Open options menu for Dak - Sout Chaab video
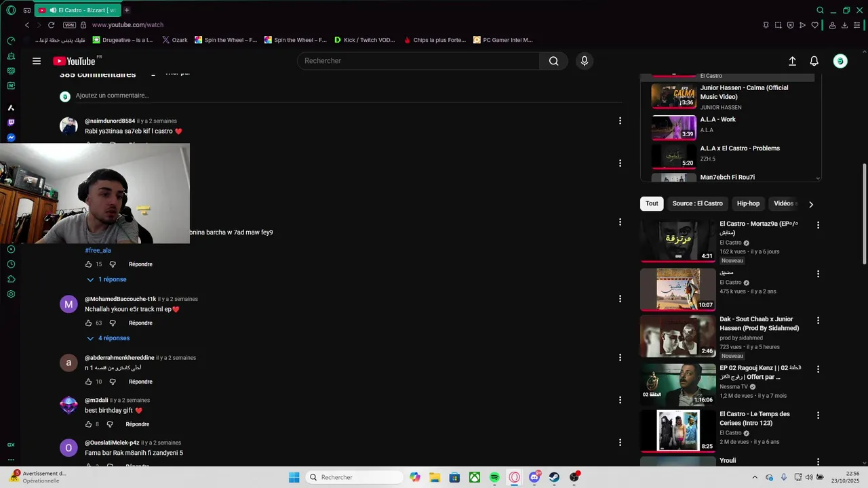 [818, 320]
